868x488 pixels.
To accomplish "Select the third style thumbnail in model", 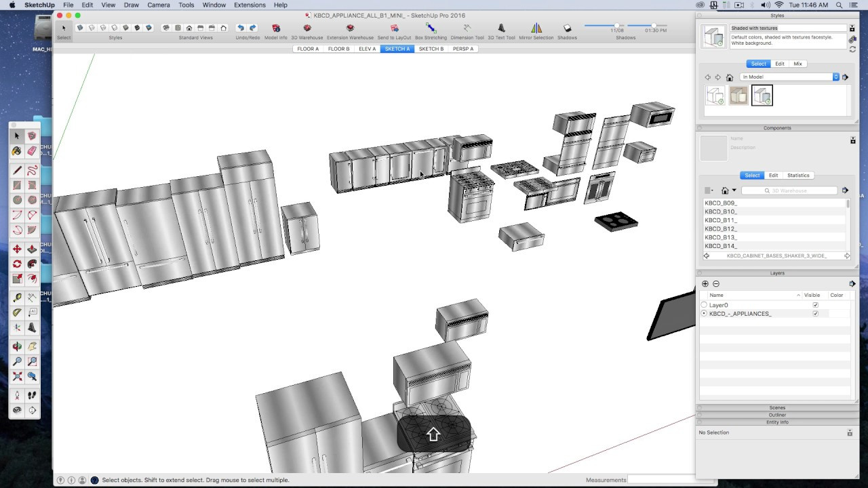I will 762,96.
